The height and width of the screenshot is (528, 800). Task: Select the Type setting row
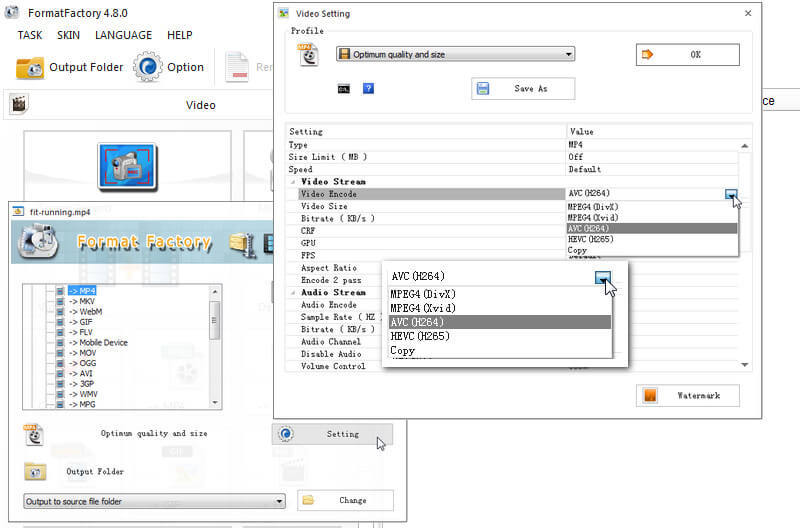click(x=513, y=145)
